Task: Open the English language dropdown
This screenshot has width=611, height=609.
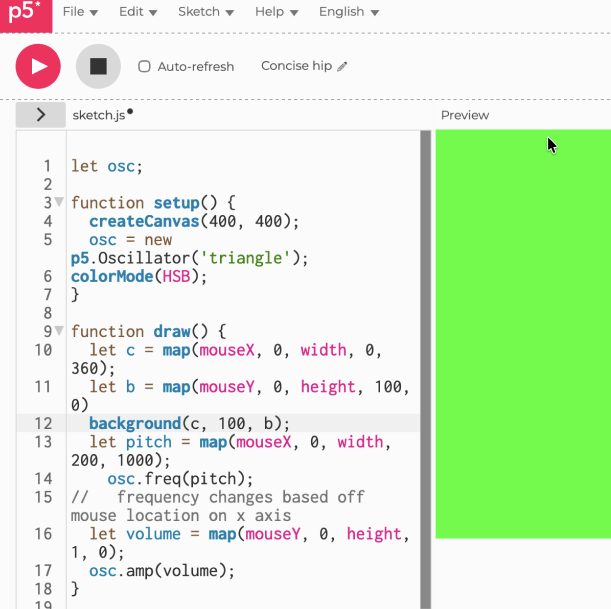Action: coord(348,12)
